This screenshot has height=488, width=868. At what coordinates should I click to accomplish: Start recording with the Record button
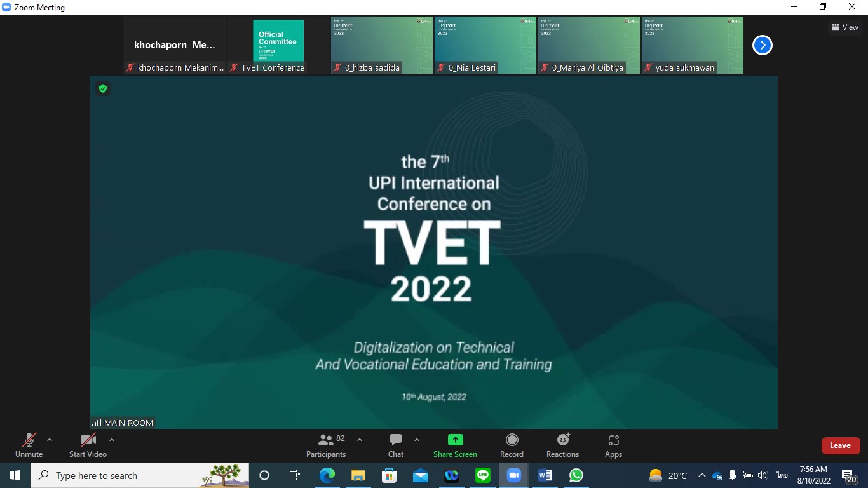(x=512, y=445)
